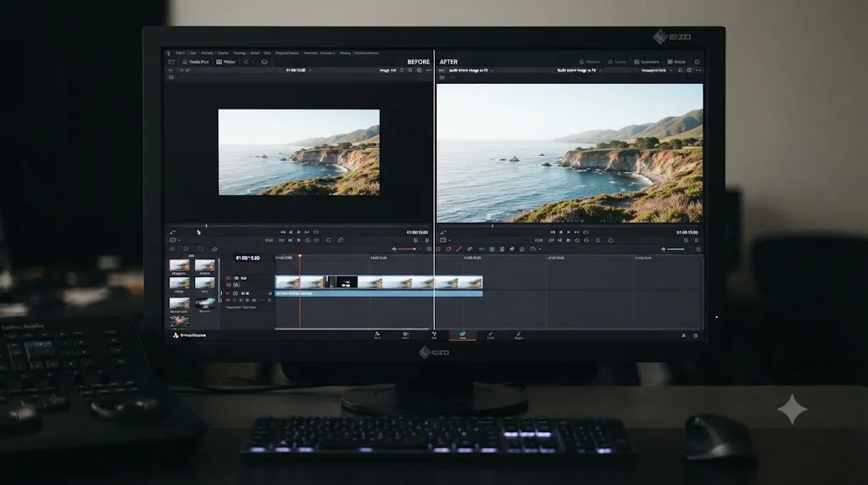The width and height of the screenshot is (868, 485).
Task: Click the app logo beside the menu bar
Action: pos(169,53)
